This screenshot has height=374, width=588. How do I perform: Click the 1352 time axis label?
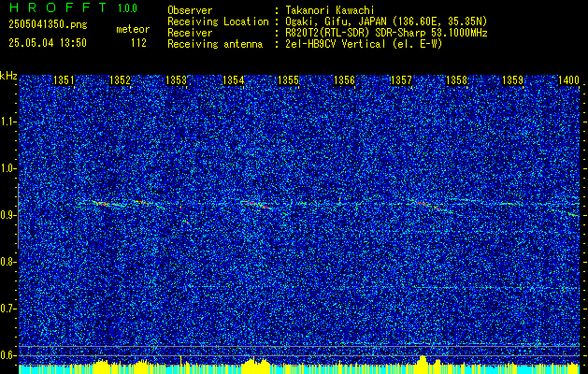[x=120, y=80]
